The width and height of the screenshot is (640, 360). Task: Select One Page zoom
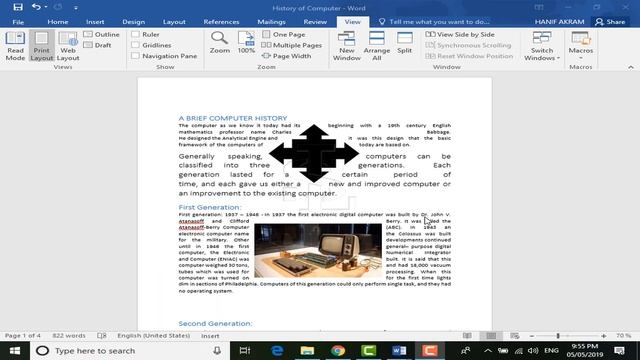[x=284, y=34]
